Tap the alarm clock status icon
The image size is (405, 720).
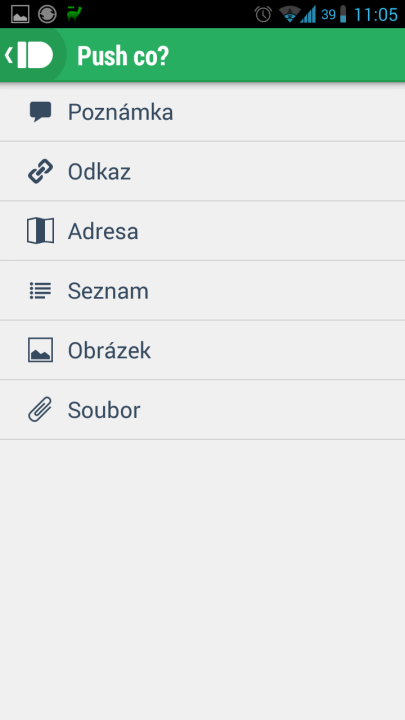click(264, 14)
